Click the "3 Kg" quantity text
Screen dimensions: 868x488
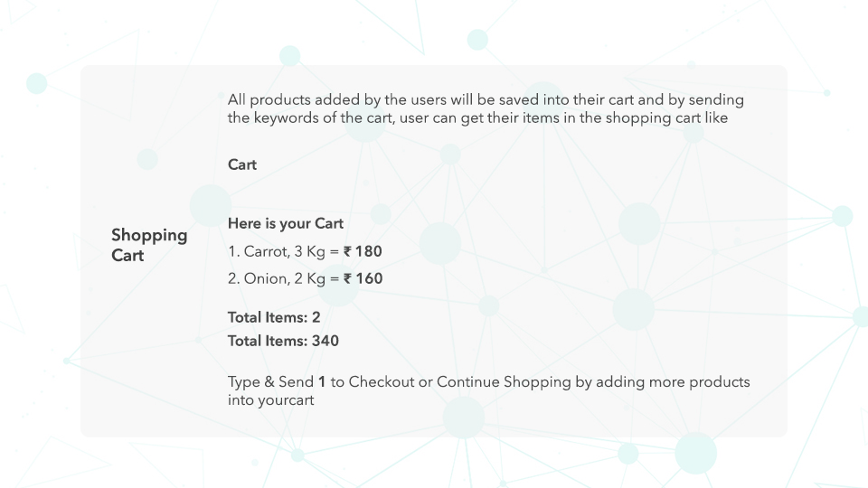click(x=310, y=251)
